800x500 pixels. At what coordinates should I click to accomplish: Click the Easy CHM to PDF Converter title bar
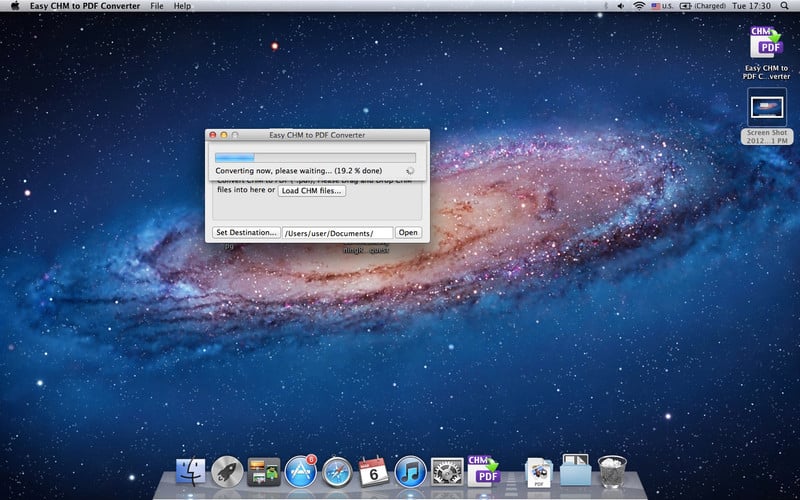pyautogui.click(x=317, y=135)
